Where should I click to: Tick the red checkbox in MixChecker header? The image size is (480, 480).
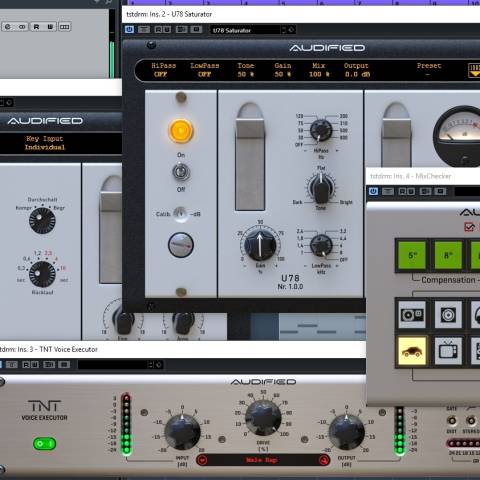pos(469,227)
